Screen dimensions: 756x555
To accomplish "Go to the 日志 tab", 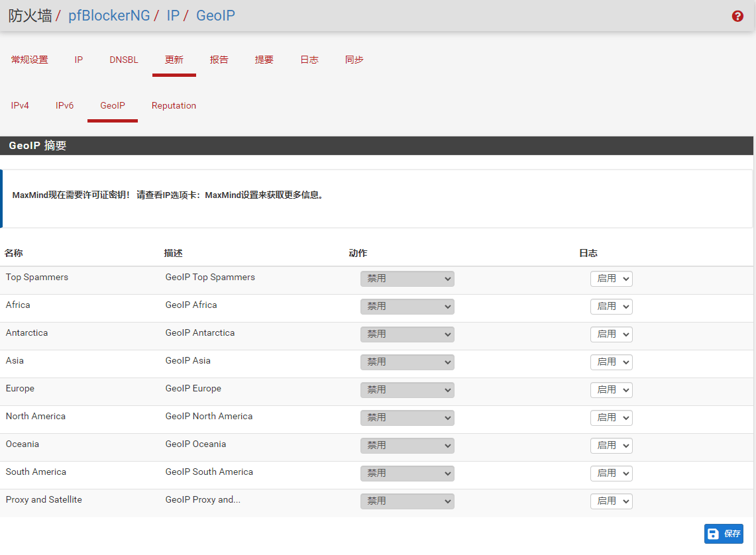I will [309, 60].
